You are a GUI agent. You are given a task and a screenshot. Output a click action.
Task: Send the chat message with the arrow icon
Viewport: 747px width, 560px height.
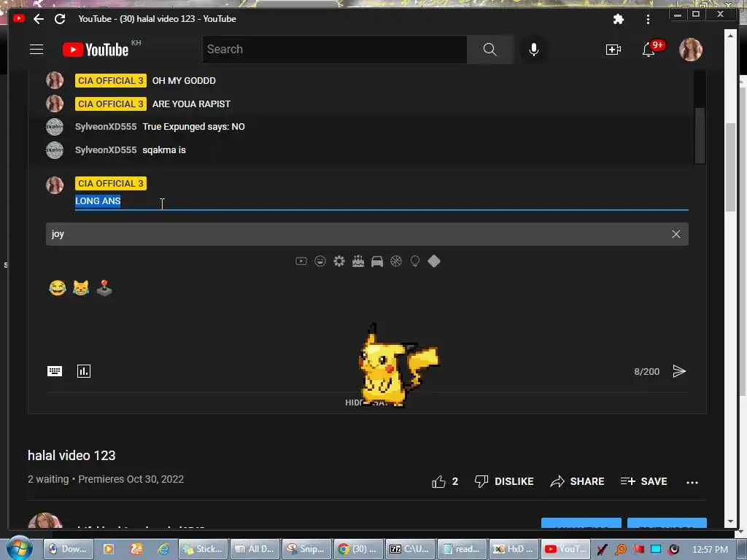[x=679, y=371]
